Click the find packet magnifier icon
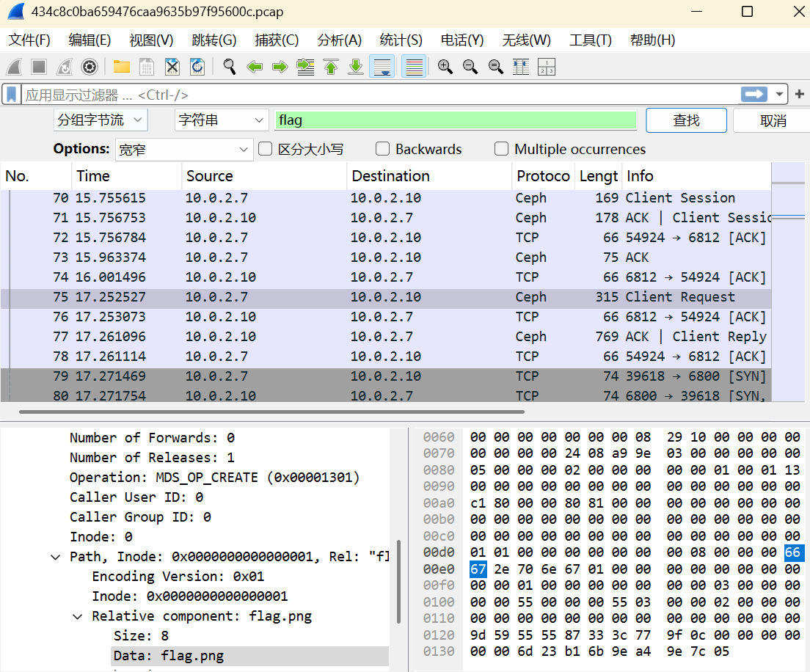 coord(230,67)
